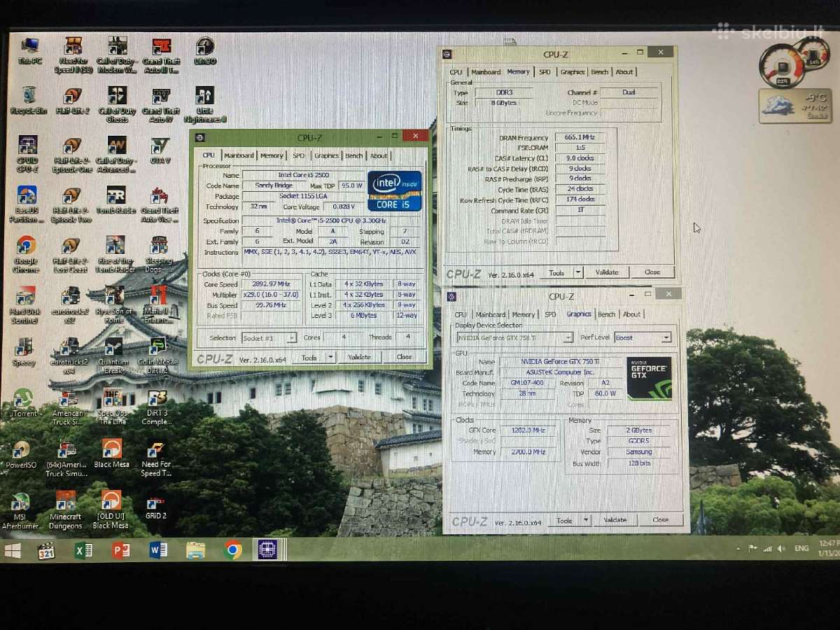Image resolution: width=840 pixels, height=630 pixels.
Task: Select the DiRT 3 Complete desktop shortcut
Action: [157, 407]
